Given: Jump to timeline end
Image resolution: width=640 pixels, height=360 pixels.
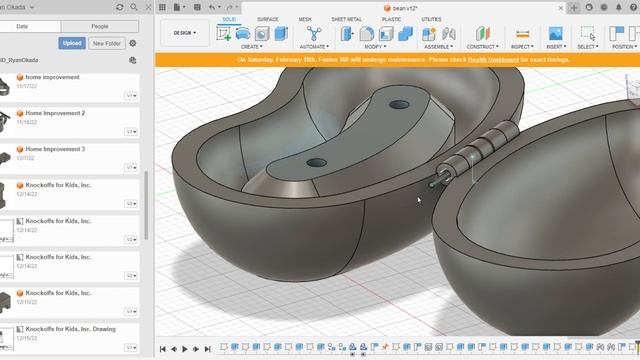Looking at the screenshot, I should (x=207, y=349).
